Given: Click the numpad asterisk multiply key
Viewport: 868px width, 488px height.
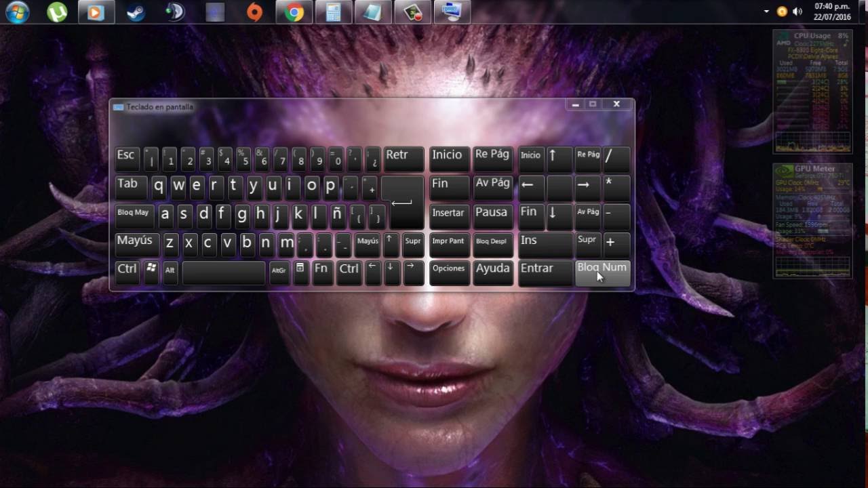Looking at the screenshot, I should pyautogui.click(x=616, y=188).
